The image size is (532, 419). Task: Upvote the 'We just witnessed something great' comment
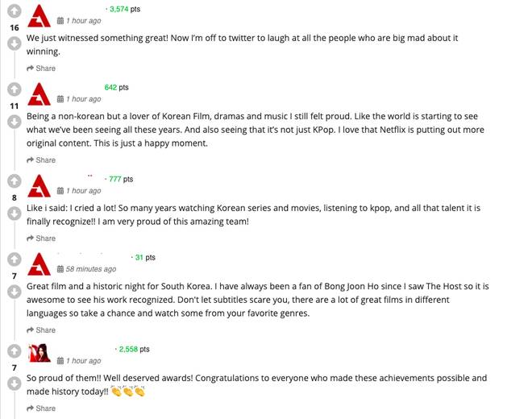click(x=14, y=11)
